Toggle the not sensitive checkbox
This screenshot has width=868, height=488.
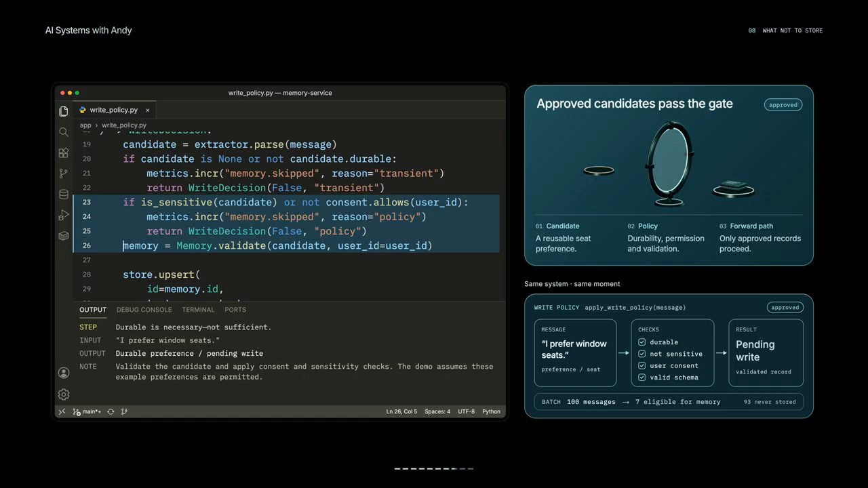click(x=642, y=354)
